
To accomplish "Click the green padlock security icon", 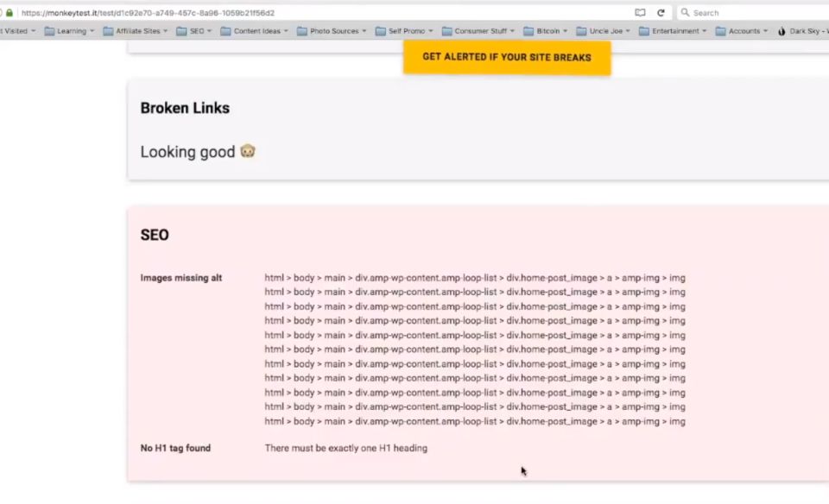I will [x=9, y=12].
